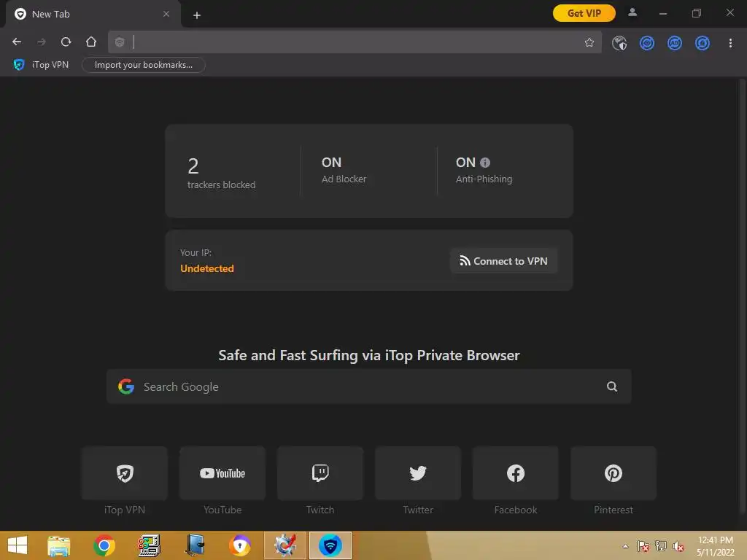Open the first blue circular toolbar extension
Viewport: 747px width, 560px height.
click(x=647, y=43)
